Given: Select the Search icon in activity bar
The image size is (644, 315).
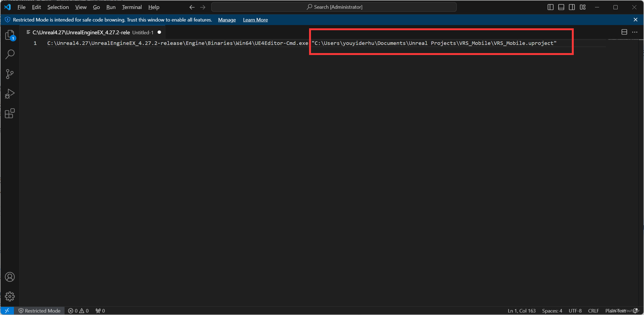Looking at the screenshot, I should tap(10, 54).
